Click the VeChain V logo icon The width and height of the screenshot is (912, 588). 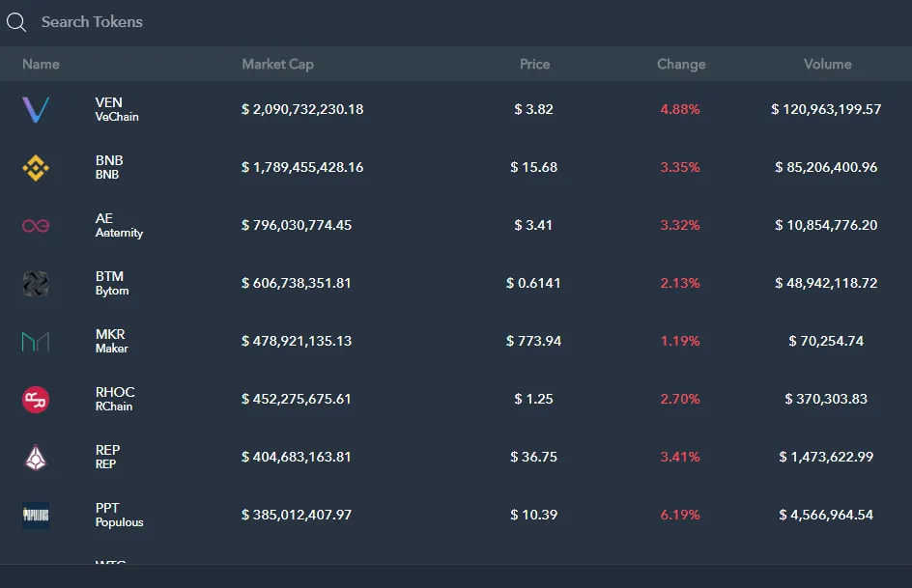[36, 110]
